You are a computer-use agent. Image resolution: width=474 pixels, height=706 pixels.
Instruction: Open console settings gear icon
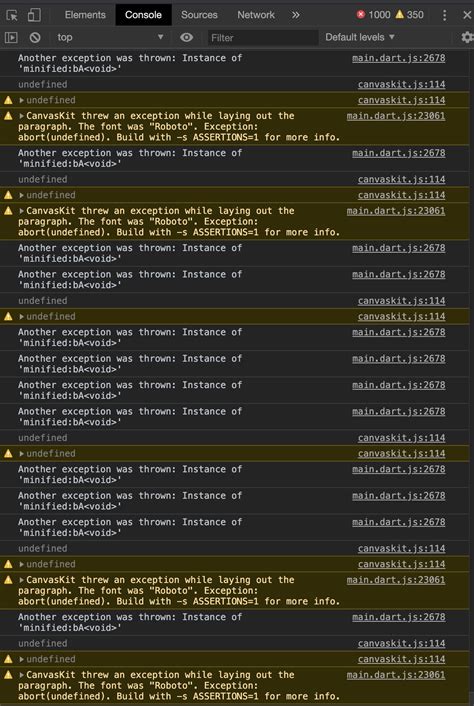click(468, 37)
